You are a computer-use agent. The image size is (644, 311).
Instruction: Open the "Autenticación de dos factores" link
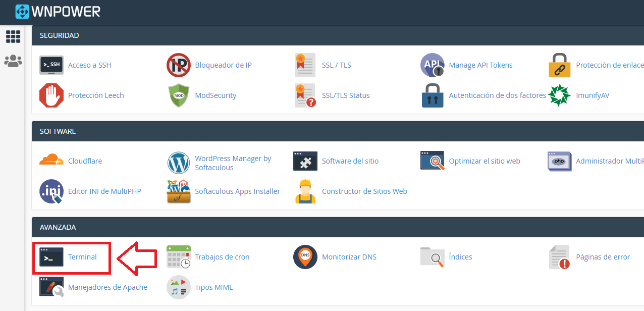pos(497,95)
